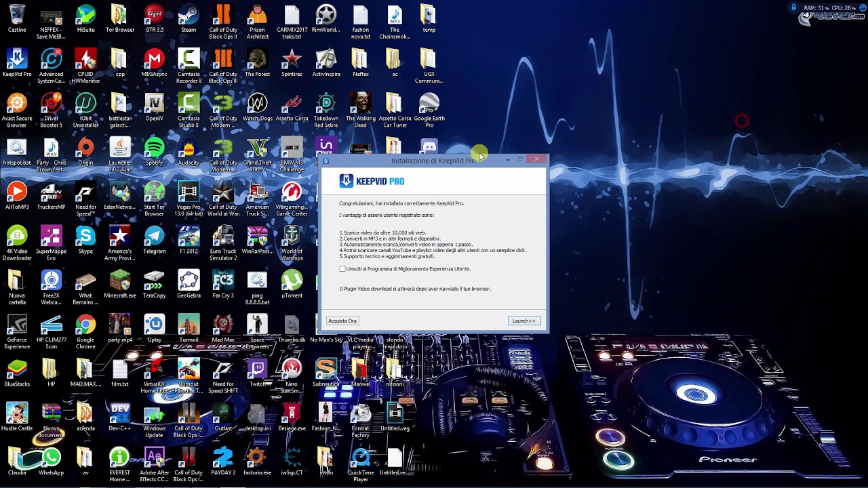Open the GTR 3.5 shortcut
Image resolution: width=868 pixels, height=488 pixels.
coord(154,15)
